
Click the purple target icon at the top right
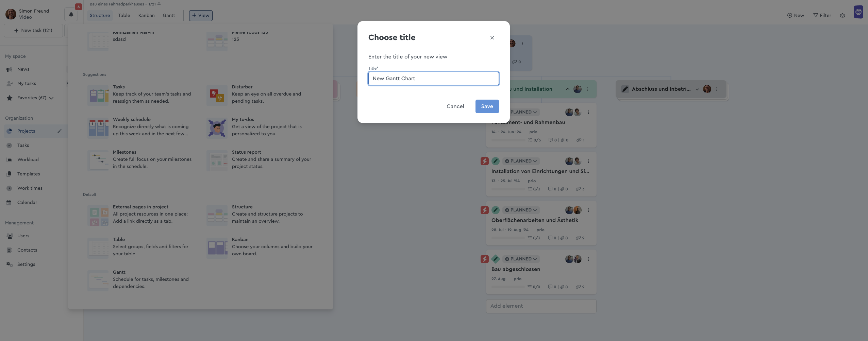858,12
